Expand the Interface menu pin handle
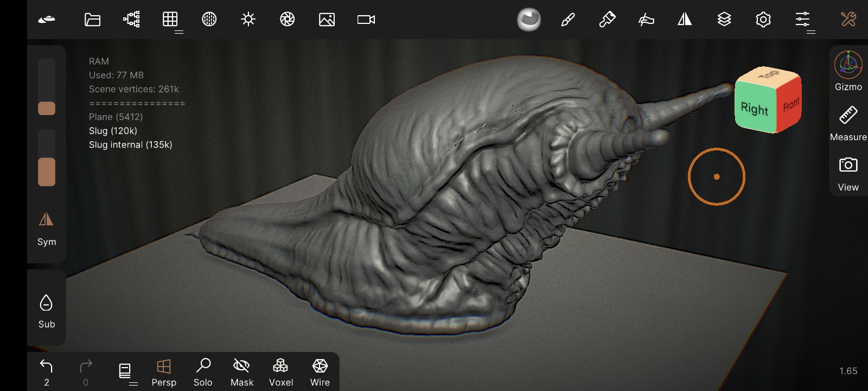The width and height of the screenshot is (868, 391). 811,33
